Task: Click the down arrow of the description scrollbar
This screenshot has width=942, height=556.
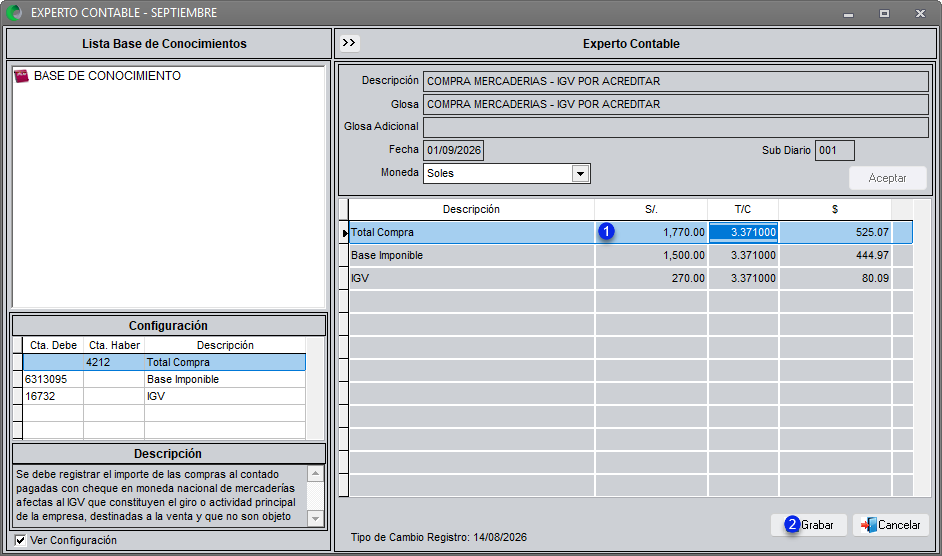Action: click(315, 518)
